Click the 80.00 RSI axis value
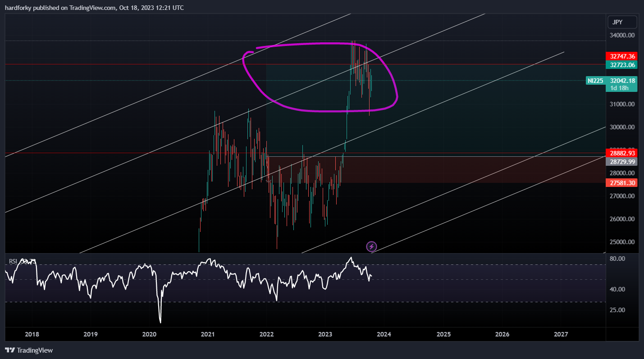Viewport: 644px width, 359px height. pyautogui.click(x=617, y=259)
